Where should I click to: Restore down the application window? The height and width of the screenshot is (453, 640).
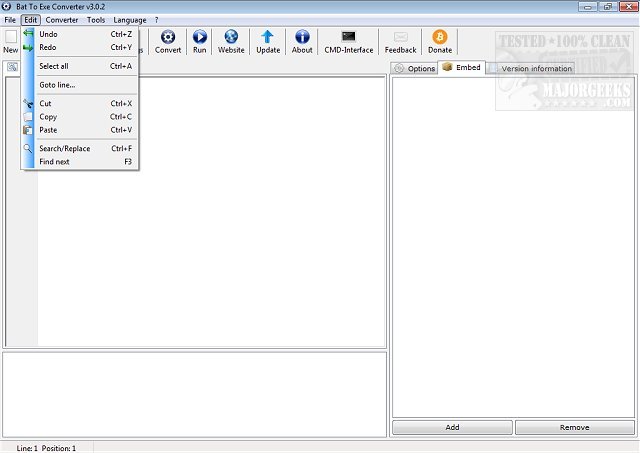pyautogui.click(x=608, y=7)
